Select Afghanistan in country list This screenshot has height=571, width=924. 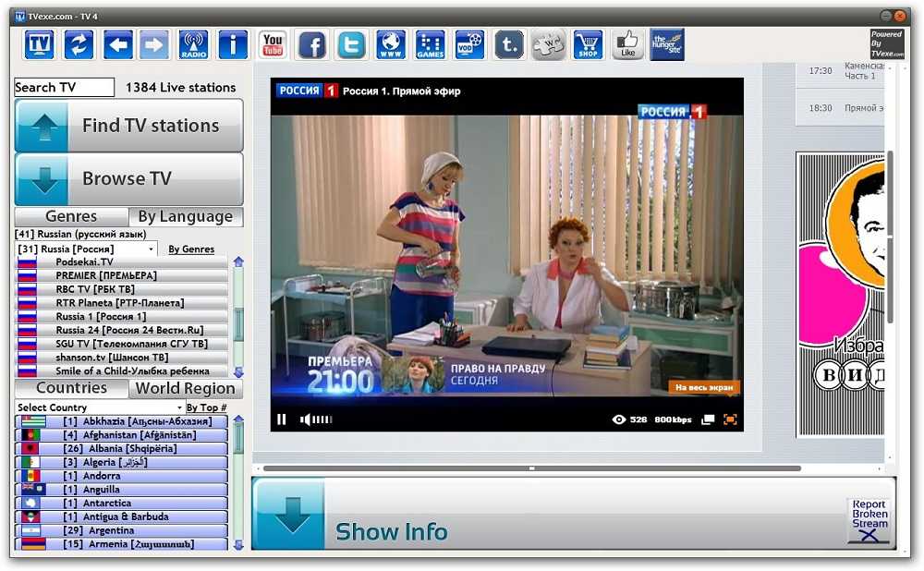(121, 435)
